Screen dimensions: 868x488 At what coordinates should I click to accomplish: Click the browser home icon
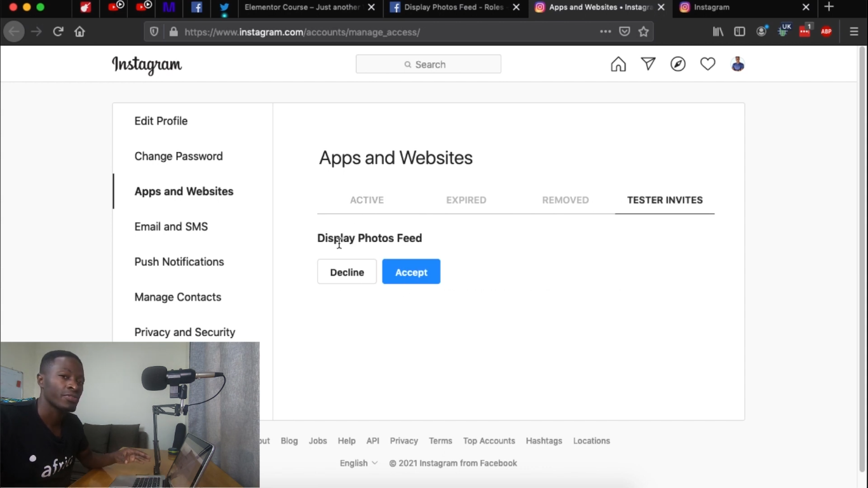click(79, 31)
